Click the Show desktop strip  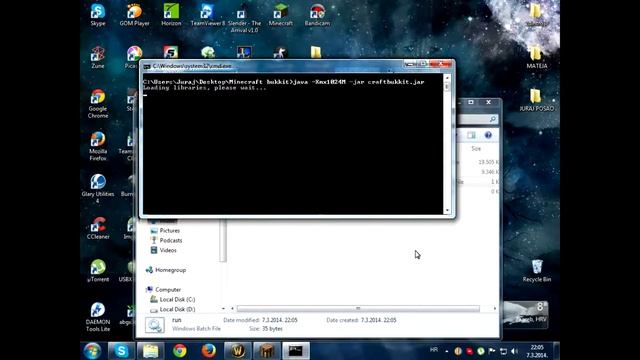556,351
